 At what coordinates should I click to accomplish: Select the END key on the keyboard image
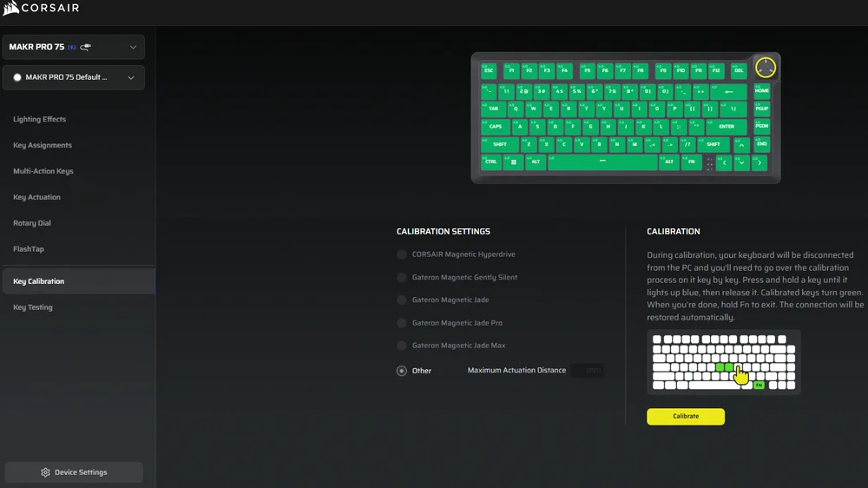pyautogui.click(x=762, y=144)
